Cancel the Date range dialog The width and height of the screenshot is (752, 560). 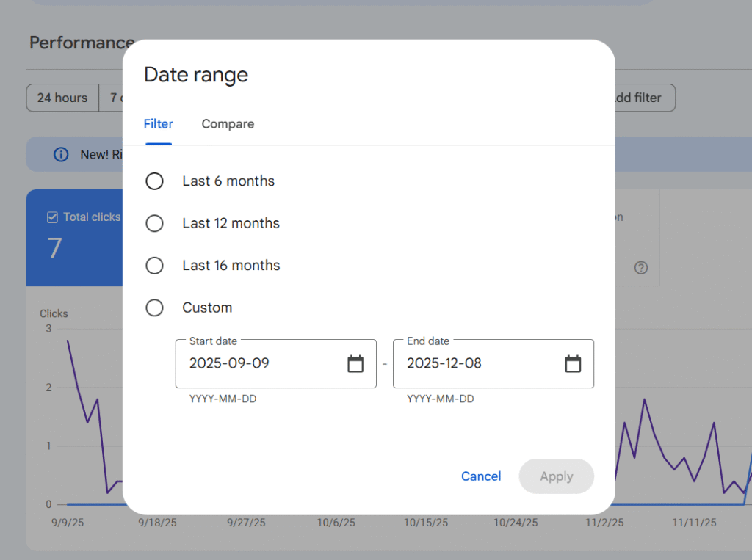[481, 476]
